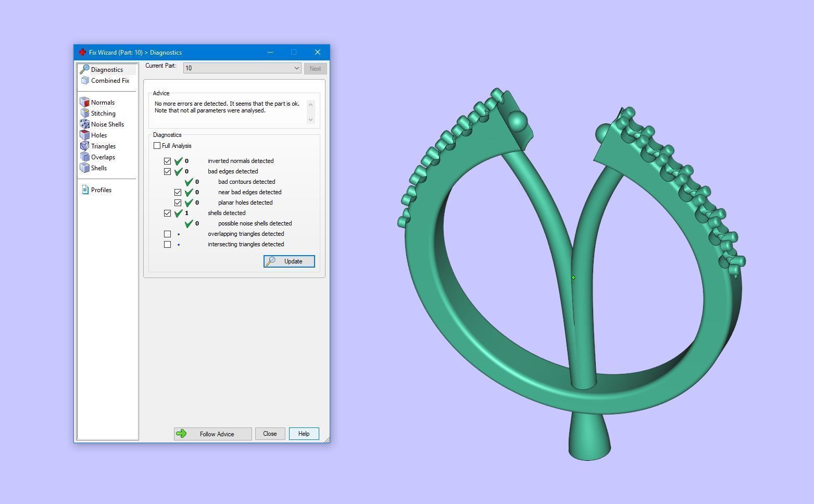Click green checkmark beside bad contours
This screenshot has width=814, height=504.
coord(189,182)
